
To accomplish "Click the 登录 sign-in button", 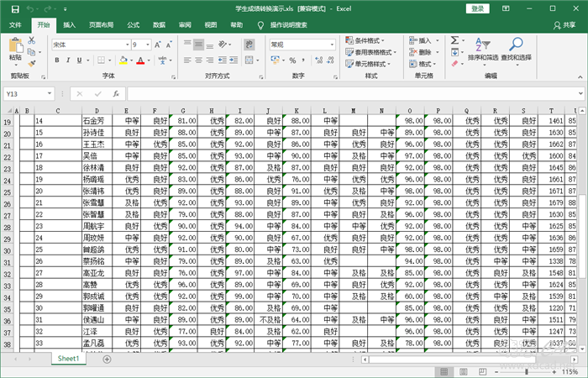I will click(478, 8).
